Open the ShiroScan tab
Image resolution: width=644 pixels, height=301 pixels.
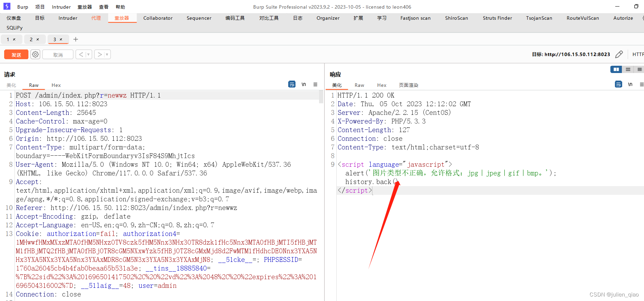(x=457, y=18)
